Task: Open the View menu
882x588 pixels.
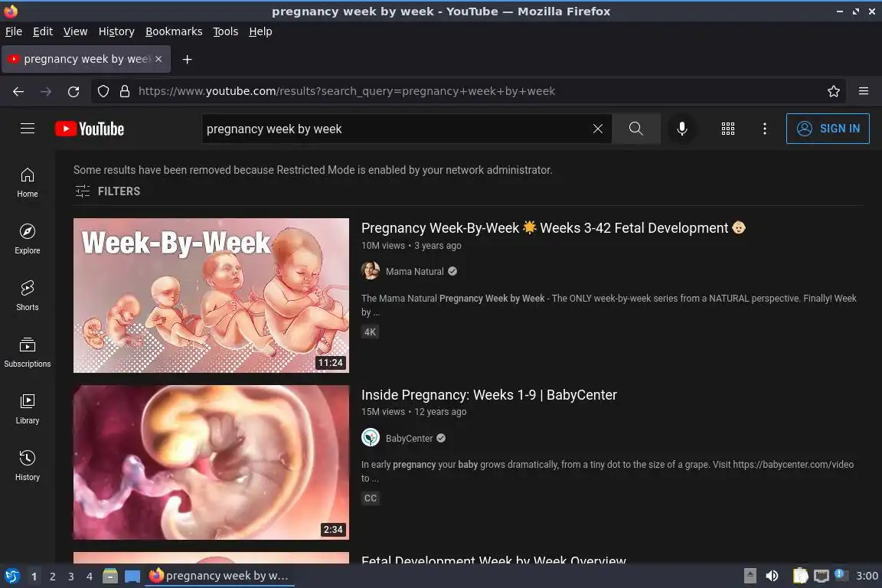Action: [75, 31]
